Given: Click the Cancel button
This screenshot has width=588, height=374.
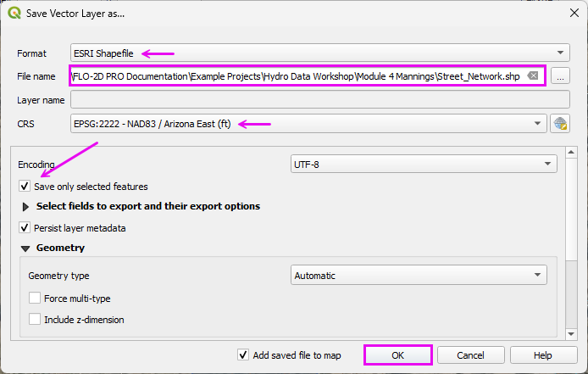Looking at the screenshot, I should tap(470, 355).
